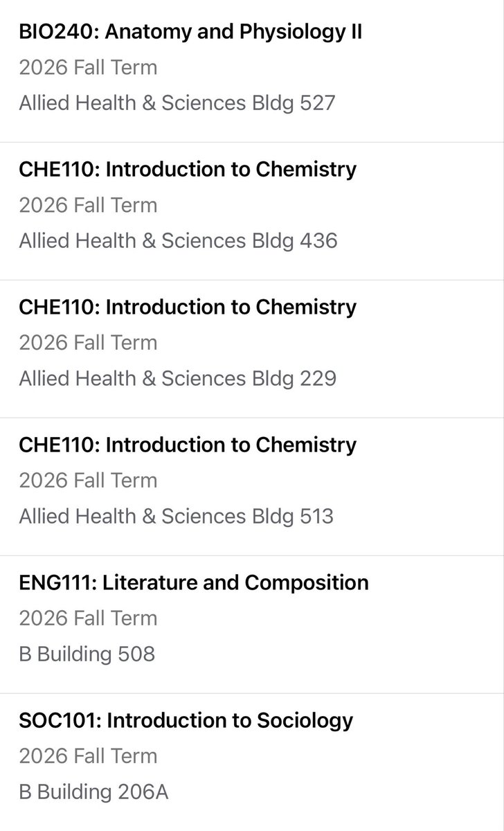Open ENG111: Literature and Composition
This screenshot has height=831, width=504.
[x=252, y=625]
